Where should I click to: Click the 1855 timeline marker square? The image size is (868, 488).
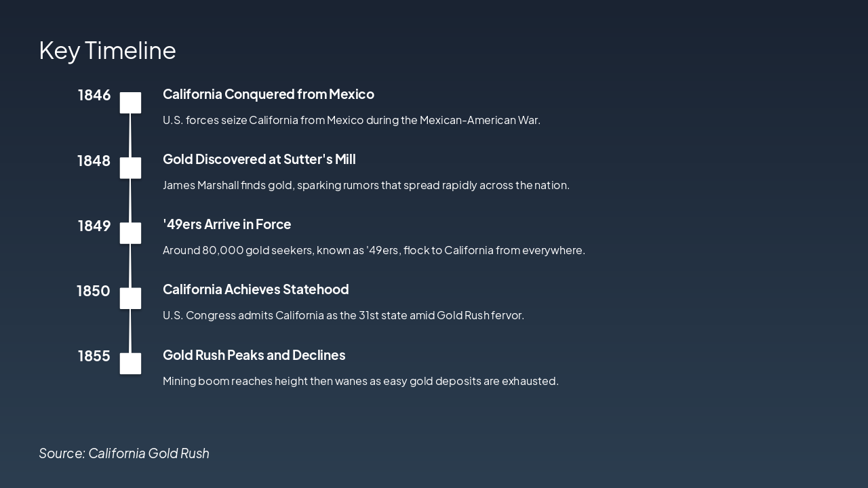(130, 363)
